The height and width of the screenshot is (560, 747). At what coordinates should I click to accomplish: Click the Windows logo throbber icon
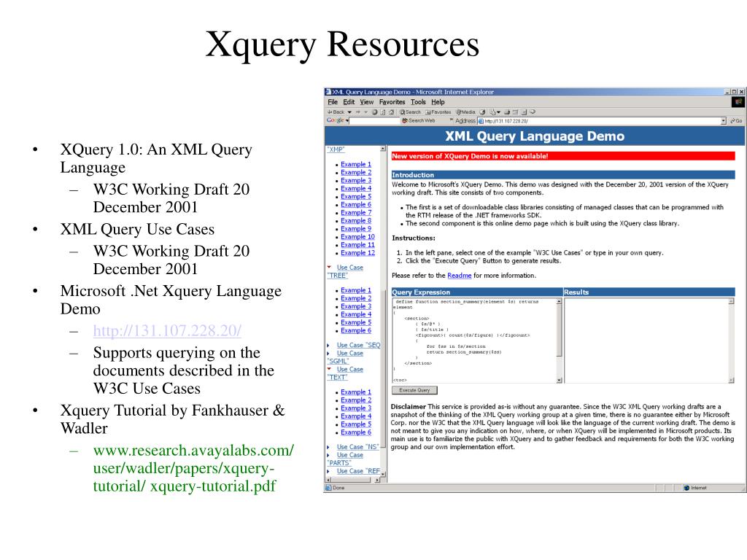click(x=738, y=102)
